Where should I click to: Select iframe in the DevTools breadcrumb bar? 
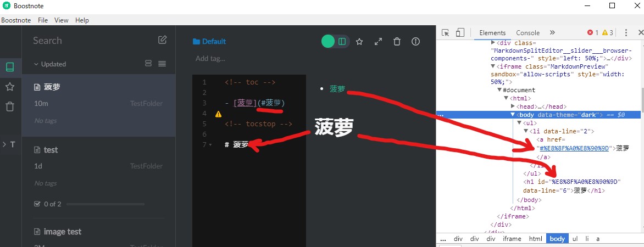click(512, 239)
